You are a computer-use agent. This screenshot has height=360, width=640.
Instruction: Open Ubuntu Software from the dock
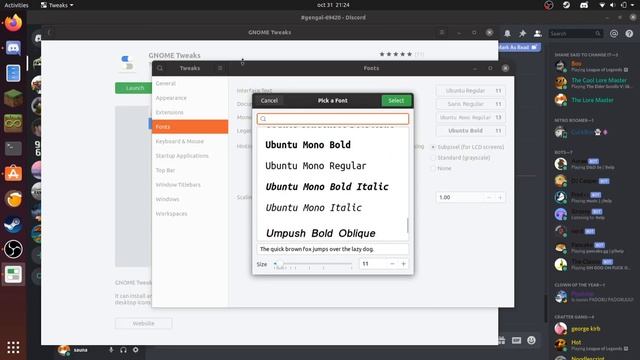(x=13, y=174)
